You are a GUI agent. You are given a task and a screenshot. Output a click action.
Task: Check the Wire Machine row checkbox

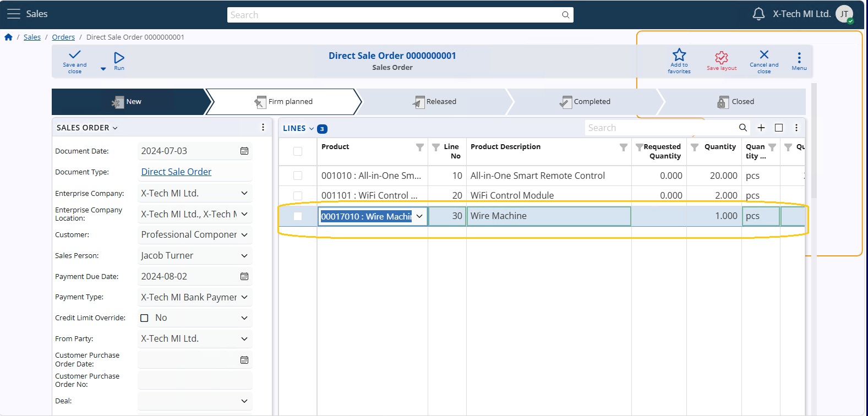coord(298,216)
